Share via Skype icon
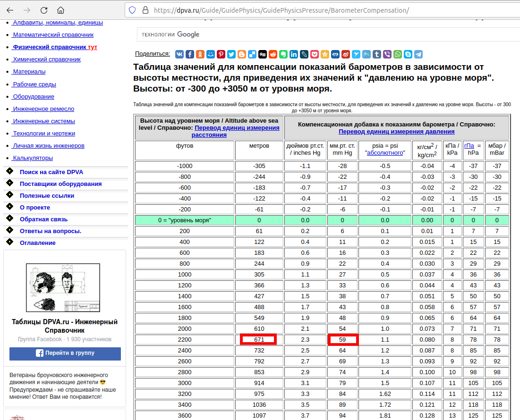This screenshot has width=520, height=420. (408, 54)
